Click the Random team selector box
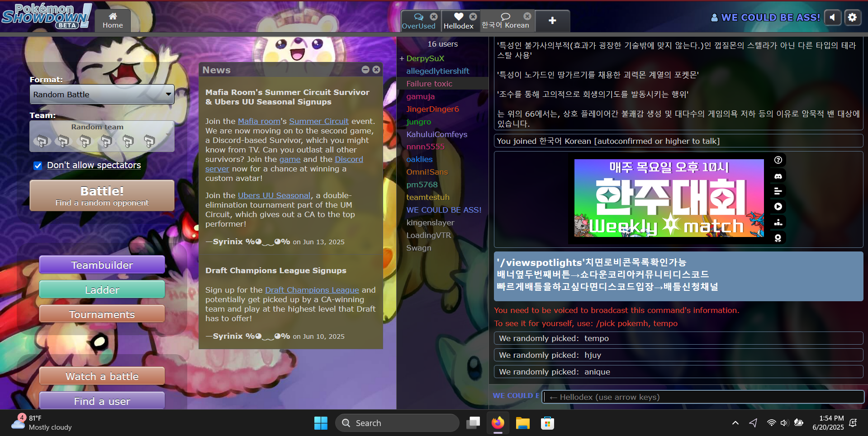This screenshot has height=436, width=868. (x=102, y=136)
